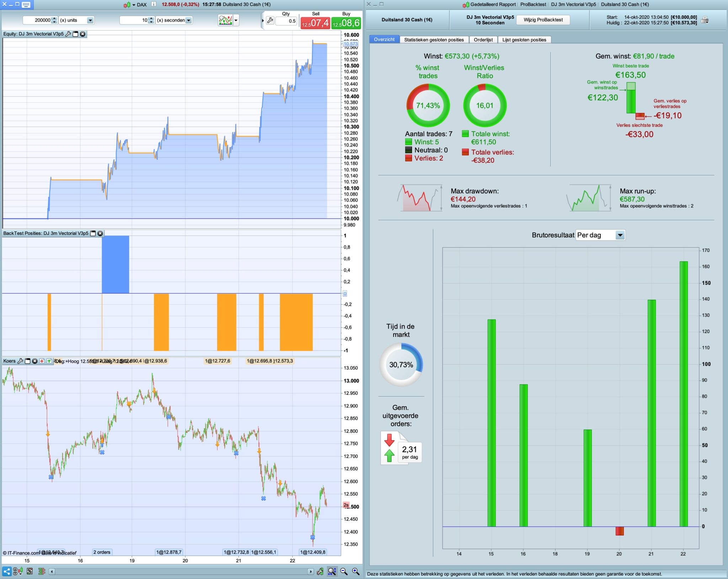Expand Brutoresultaat Per dag dropdown
The height and width of the screenshot is (579, 728).
[x=620, y=235]
